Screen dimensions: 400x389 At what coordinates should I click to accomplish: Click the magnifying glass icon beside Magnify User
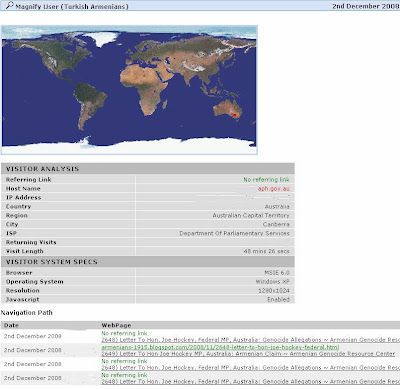pos(10,5)
